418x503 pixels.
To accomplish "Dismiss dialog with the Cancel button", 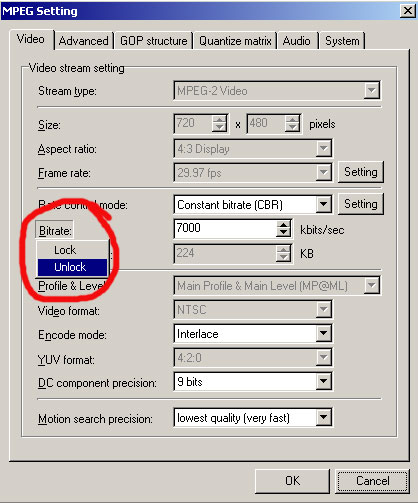I will [x=372, y=481].
